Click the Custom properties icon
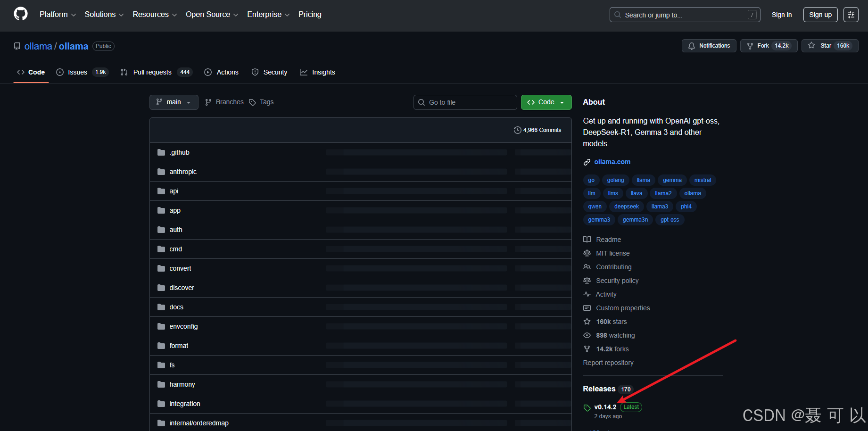Screen dimensions: 868x431 tap(587, 308)
